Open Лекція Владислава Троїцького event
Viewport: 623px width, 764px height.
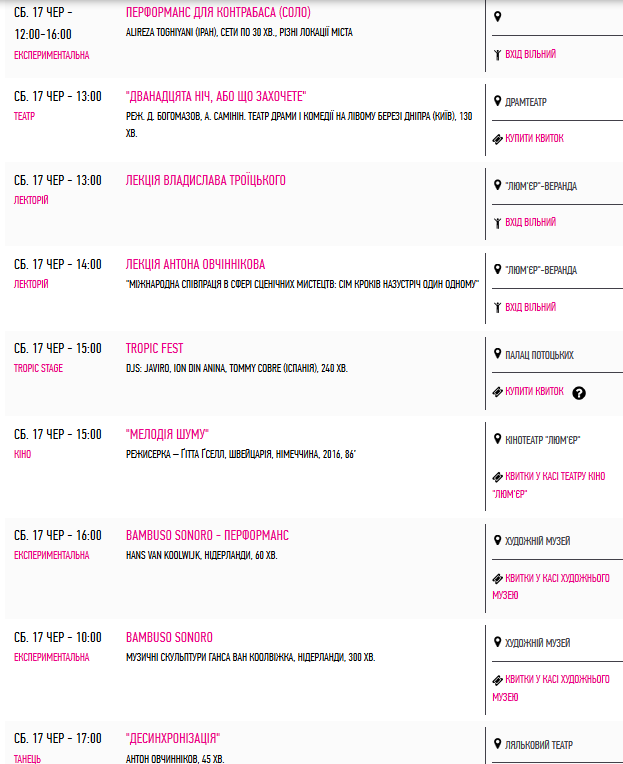point(206,180)
